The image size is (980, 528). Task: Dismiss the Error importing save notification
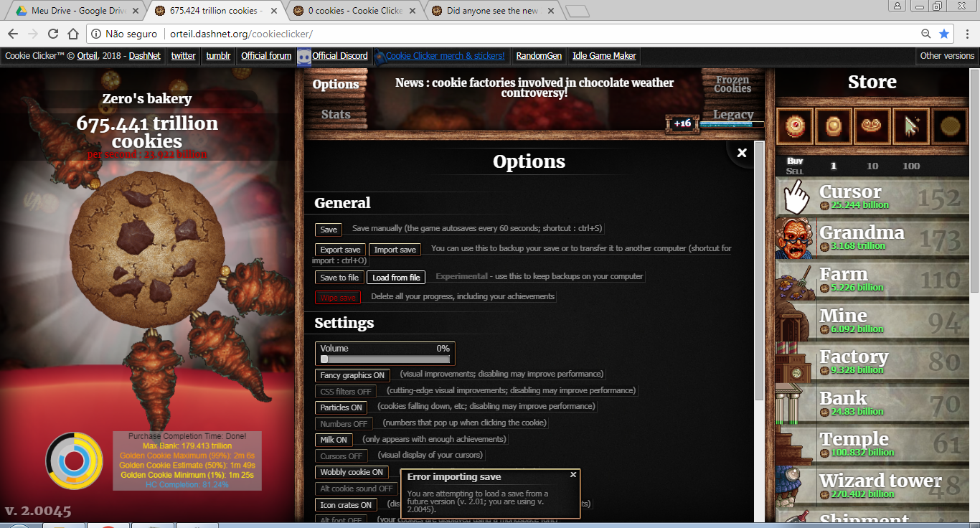pyautogui.click(x=573, y=474)
